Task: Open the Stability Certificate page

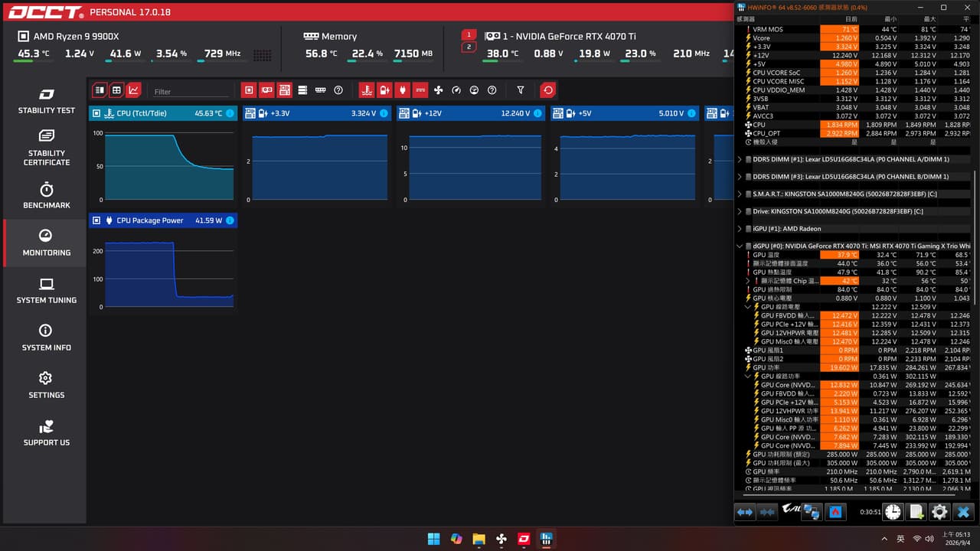Action: (46, 147)
